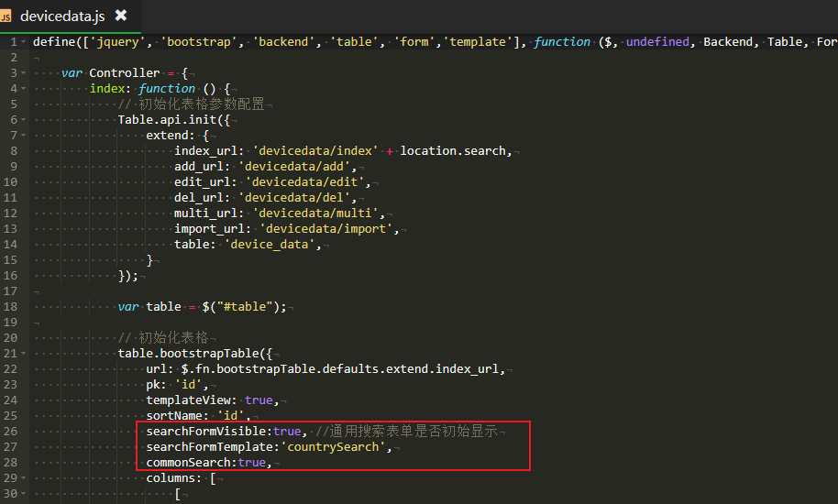Fold the columns array at line 29
Screen dimensions: 838x504
coord(24,477)
